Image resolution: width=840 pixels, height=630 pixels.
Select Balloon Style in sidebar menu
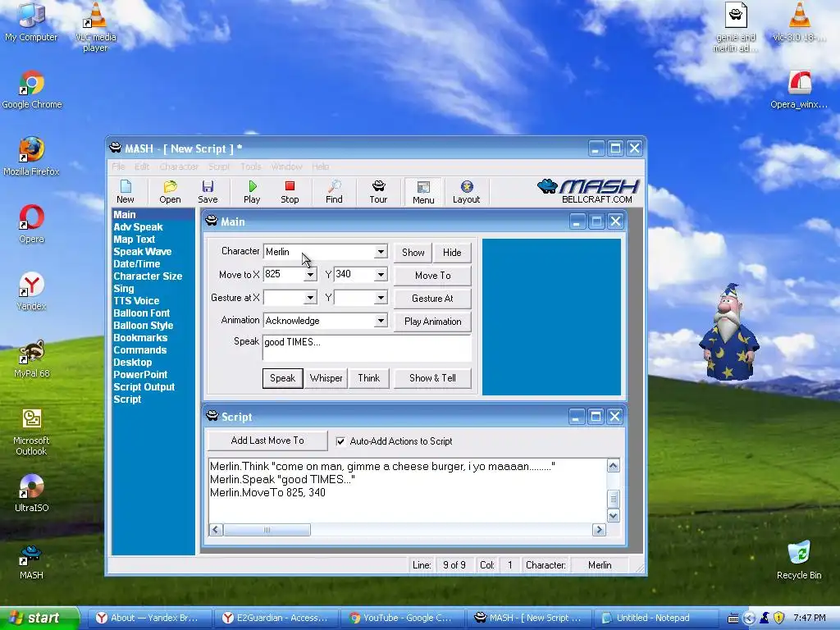143,326
